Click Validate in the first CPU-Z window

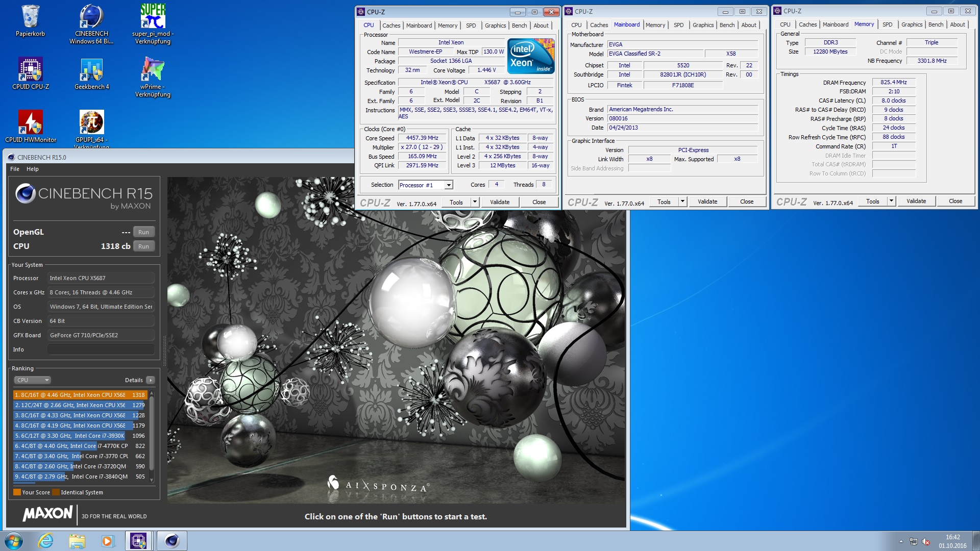point(500,202)
